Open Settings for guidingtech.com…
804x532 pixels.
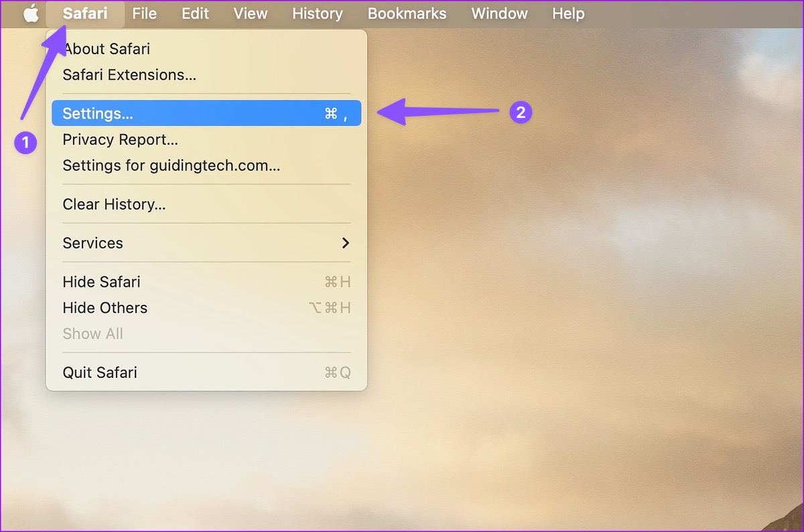point(171,165)
